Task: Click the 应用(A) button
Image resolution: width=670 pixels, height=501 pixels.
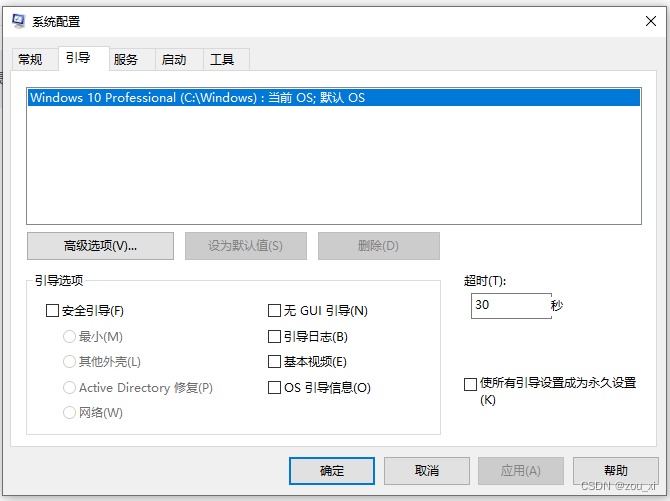Action: (x=521, y=471)
